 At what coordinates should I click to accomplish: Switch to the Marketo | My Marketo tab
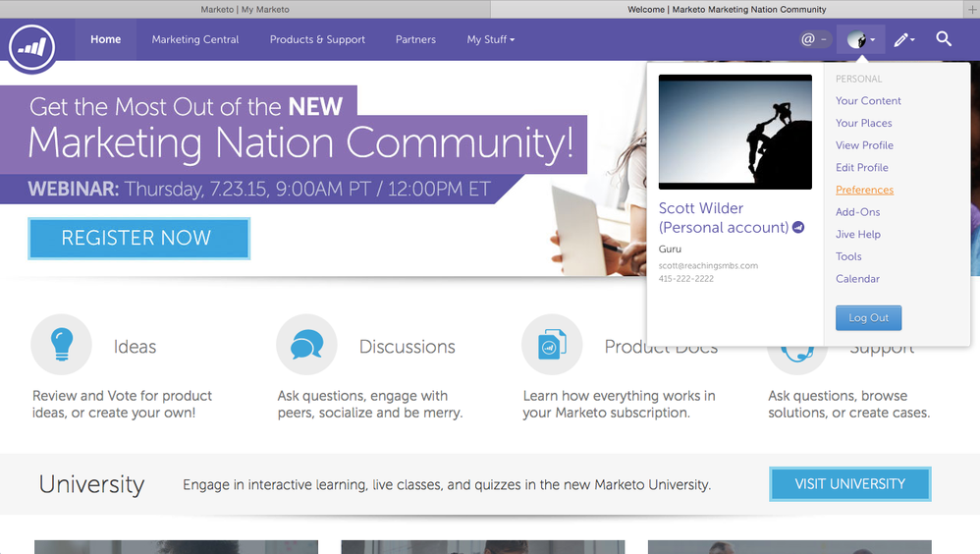pyautogui.click(x=245, y=10)
